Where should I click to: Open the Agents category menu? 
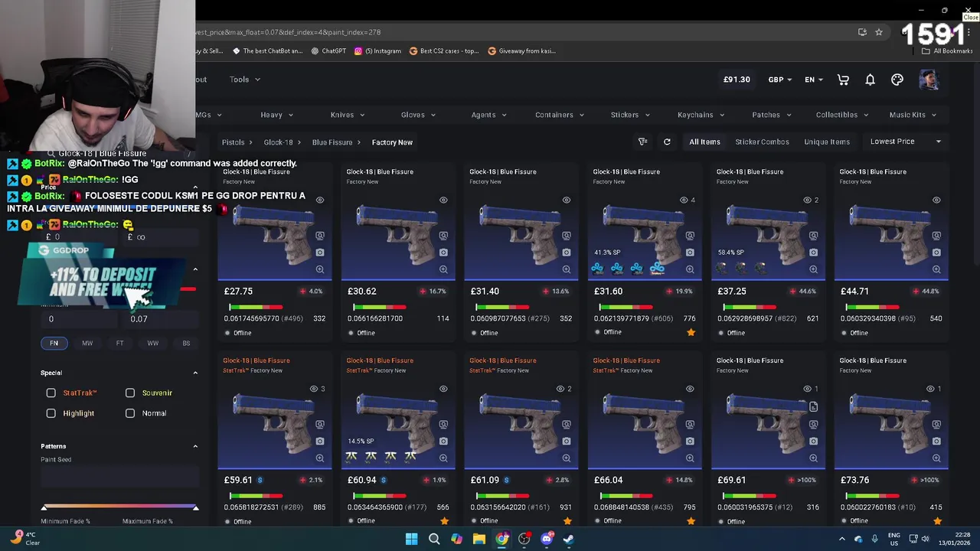[488, 115]
